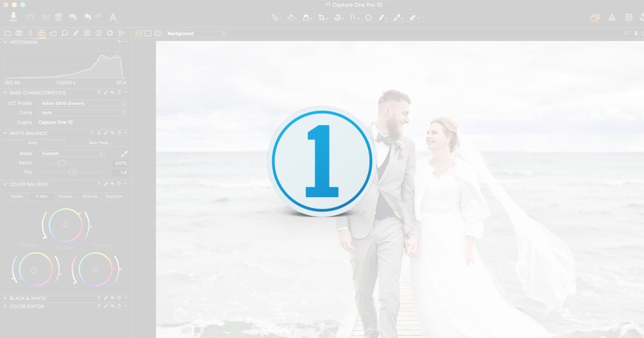The image size is (644, 338).
Task: Switch to the multi-thumbnail grid viewer mode
Action: [x=139, y=34]
